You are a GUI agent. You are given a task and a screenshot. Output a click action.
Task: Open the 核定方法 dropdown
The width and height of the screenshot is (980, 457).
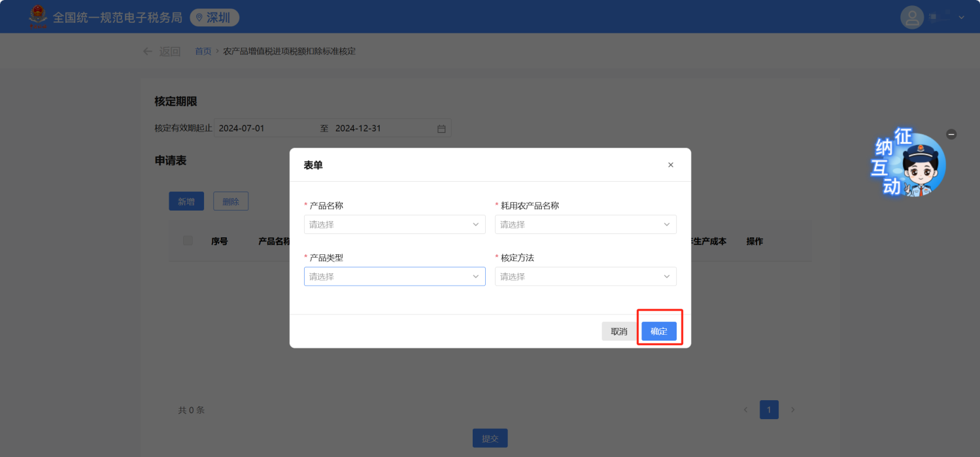tap(586, 277)
